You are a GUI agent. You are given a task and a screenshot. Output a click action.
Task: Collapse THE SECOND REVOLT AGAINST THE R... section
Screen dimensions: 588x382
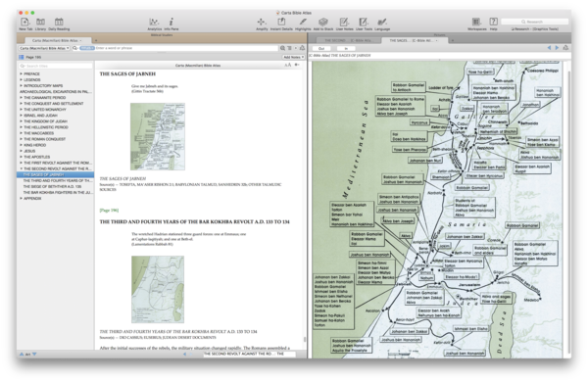click(21, 168)
